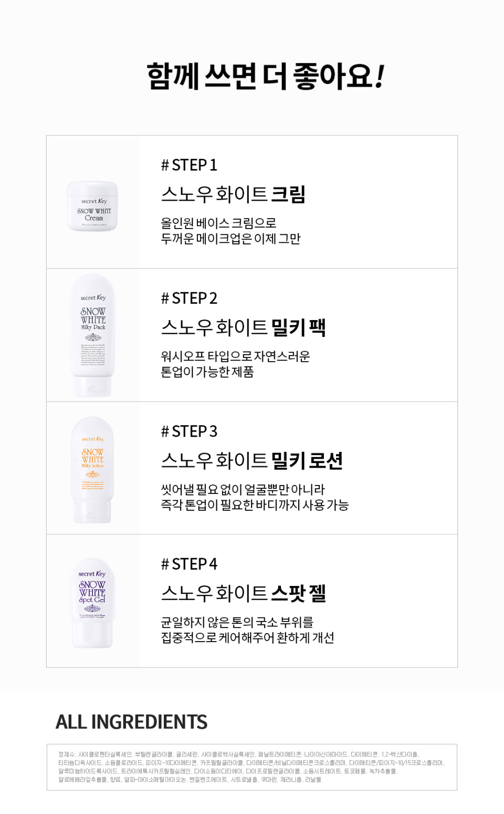Click inside the ingredients list text box
The width and height of the screenshot is (504, 814).
(x=251, y=767)
